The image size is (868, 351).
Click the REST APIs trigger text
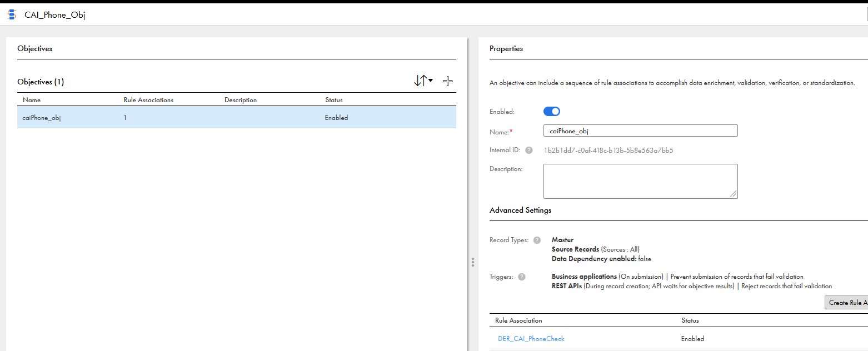[x=567, y=287]
